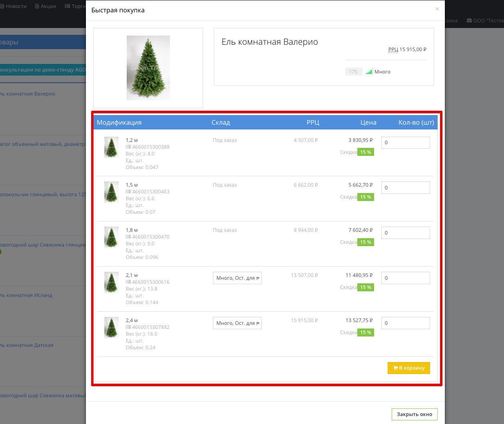The width and height of the screenshot is (504, 424).
Task: Open warehouse dropdown for 2,1 м tree
Action: (237, 278)
